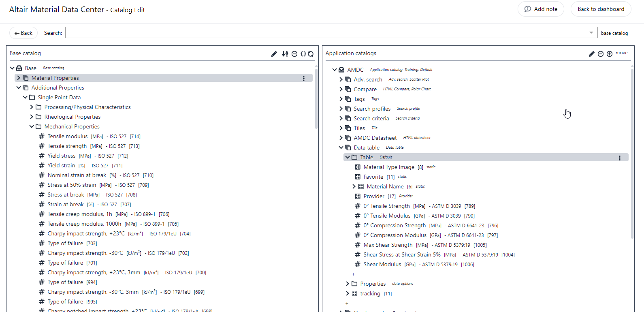644x312 pixels.
Task: Collapse all via minus circle in Application catalogs
Action: pyautogui.click(x=601, y=54)
